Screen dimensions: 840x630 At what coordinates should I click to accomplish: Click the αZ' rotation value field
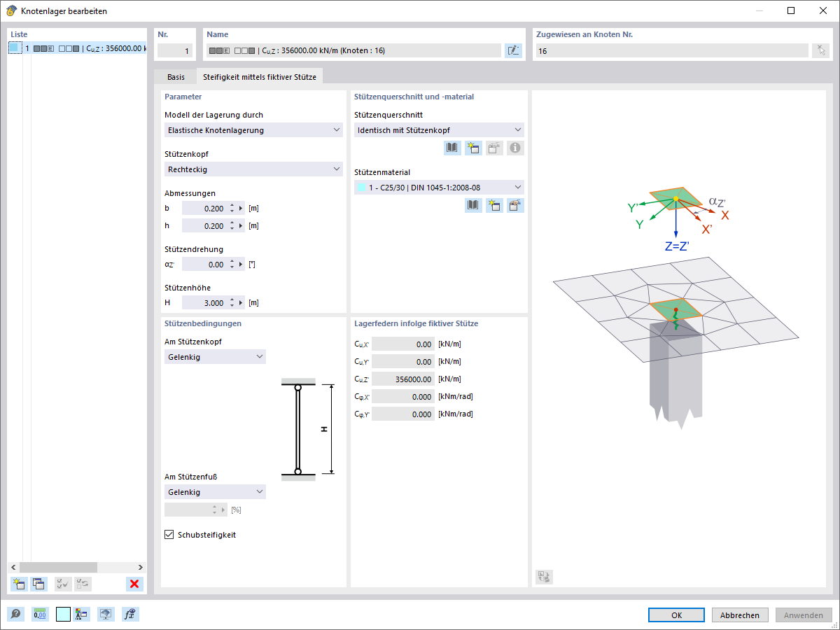(204, 265)
